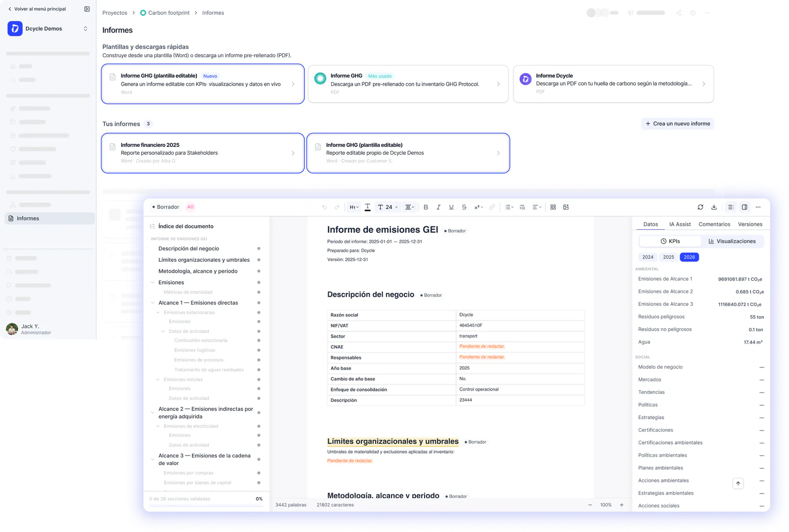Select the KPIs segment
The height and width of the screenshot is (532, 789).
pyautogui.click(x=670, y=241)
